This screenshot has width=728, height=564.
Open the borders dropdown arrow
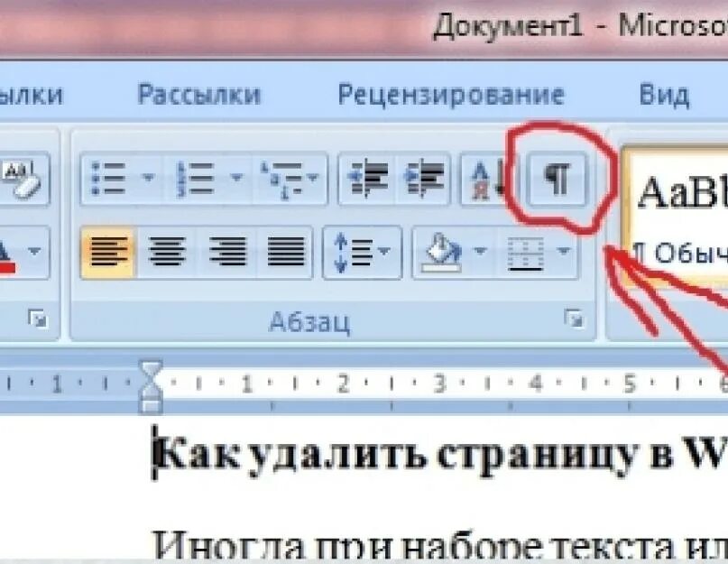point(564,252)
